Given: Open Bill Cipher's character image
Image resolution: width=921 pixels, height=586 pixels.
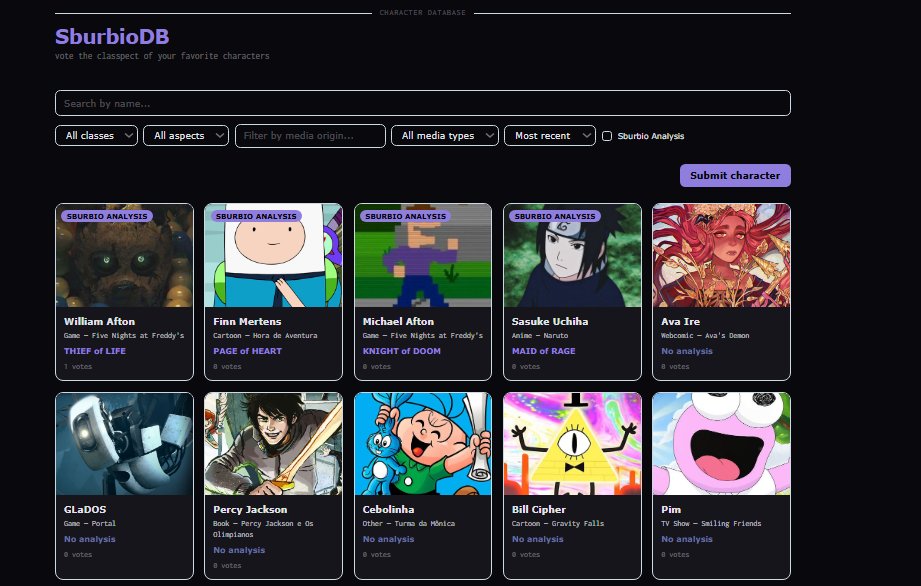Looking at the screenshot, I should coord(572,444).
